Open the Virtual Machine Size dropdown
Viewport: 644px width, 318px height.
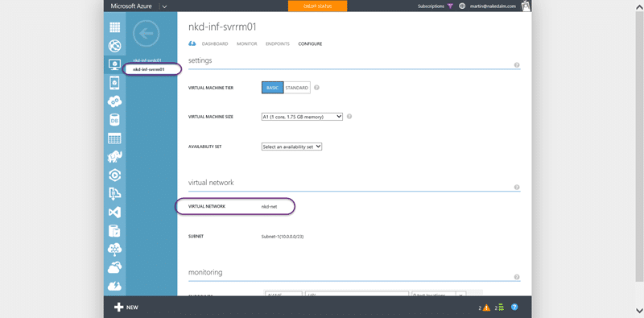pos(302,117)
